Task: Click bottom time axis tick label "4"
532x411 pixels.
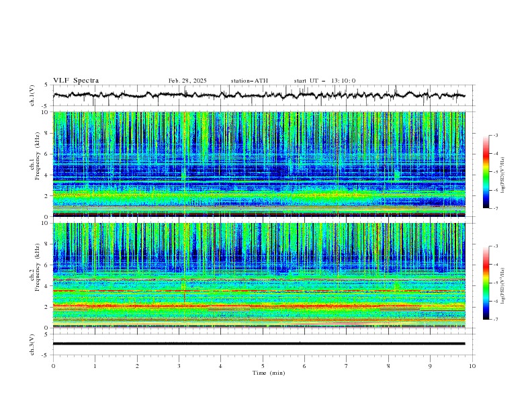Action: (x=220, y=366)
